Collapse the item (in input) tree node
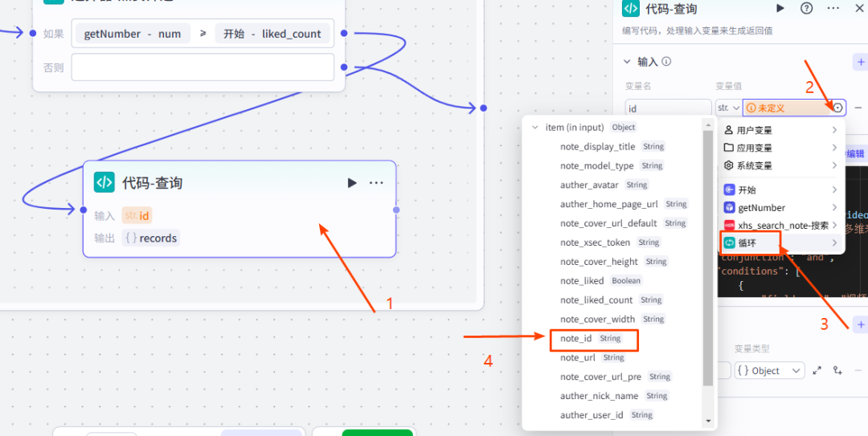The image size is (868, 436). 535,128
